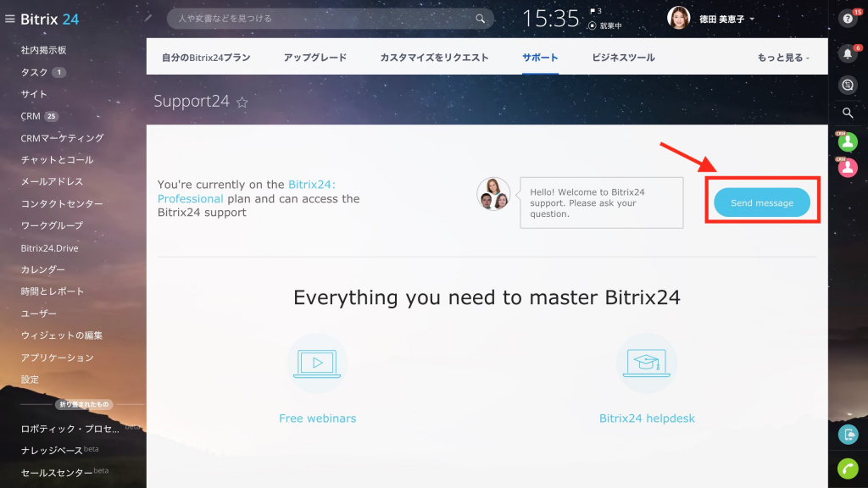This screenshot has width=868, height=488.
Task: Focus the 人や文書などを見つける search field
Action: 330,19
